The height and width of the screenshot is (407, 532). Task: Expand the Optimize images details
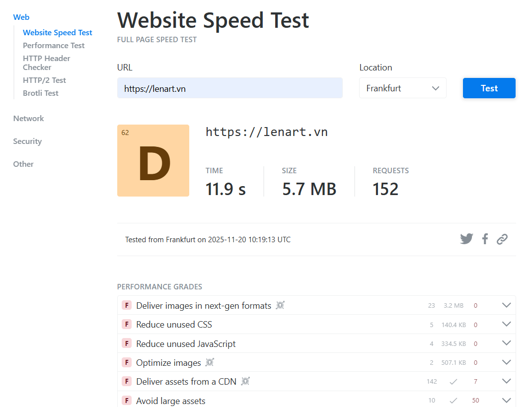pyautogui.click(x=506, y=362)
